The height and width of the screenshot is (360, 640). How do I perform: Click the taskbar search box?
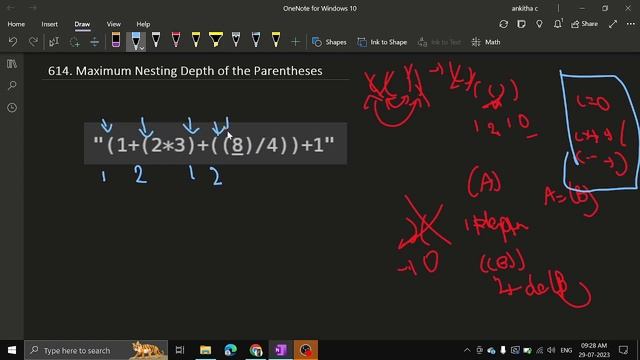click(96, 350)
